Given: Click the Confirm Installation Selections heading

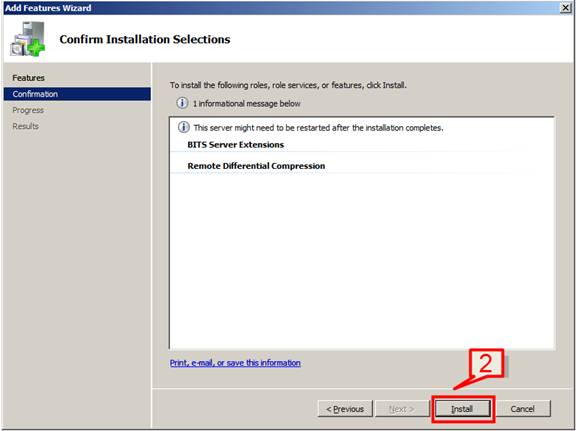Looking at the screenshot, I should (x=145, y=39).
